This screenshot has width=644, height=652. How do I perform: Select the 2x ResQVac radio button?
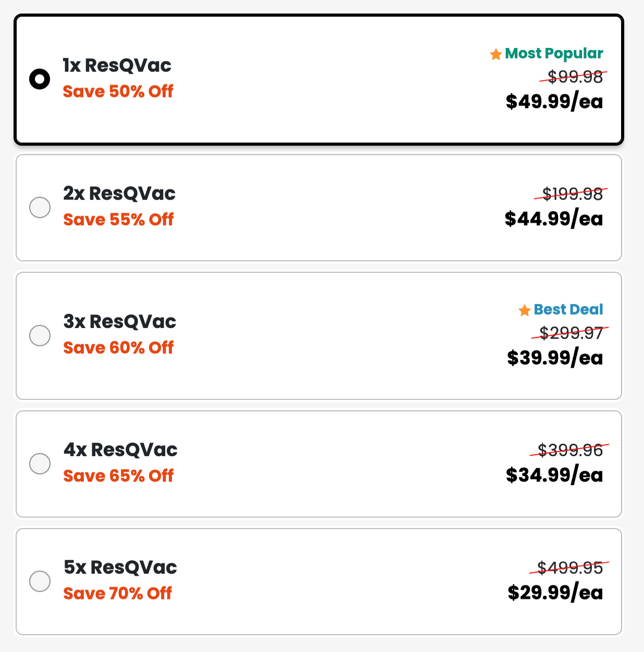[40, 207]
